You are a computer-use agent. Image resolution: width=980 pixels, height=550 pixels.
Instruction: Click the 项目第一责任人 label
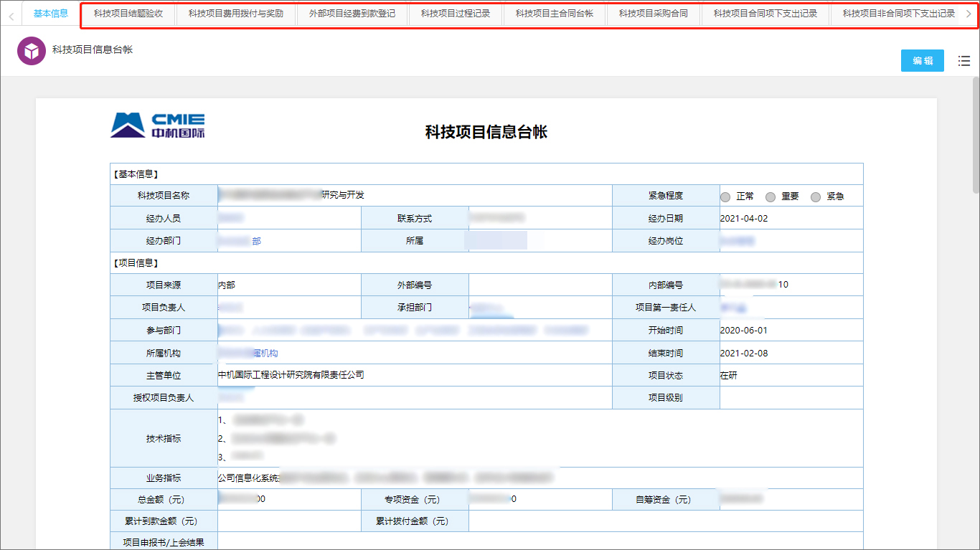click(x=666, y=308)
